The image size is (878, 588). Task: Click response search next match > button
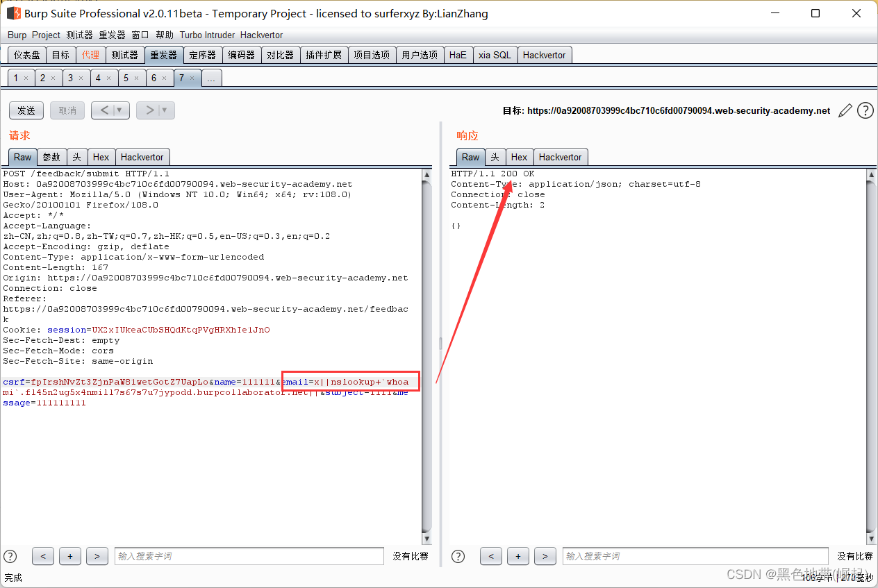tap(545, 556)
